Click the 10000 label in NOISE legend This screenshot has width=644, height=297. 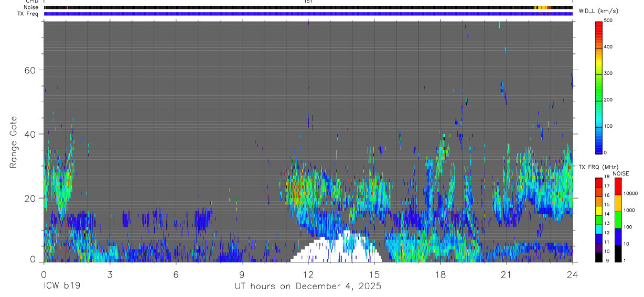(x=632, y=193)
